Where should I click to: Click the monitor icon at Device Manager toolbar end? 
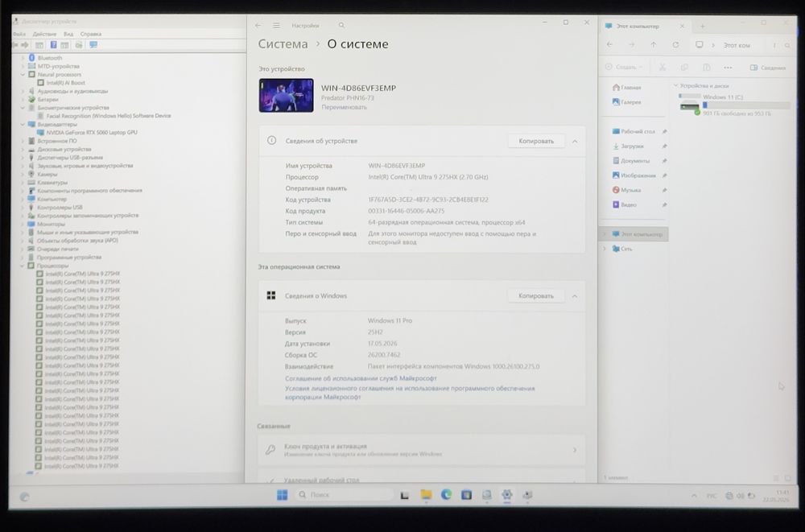click(93, 45)
